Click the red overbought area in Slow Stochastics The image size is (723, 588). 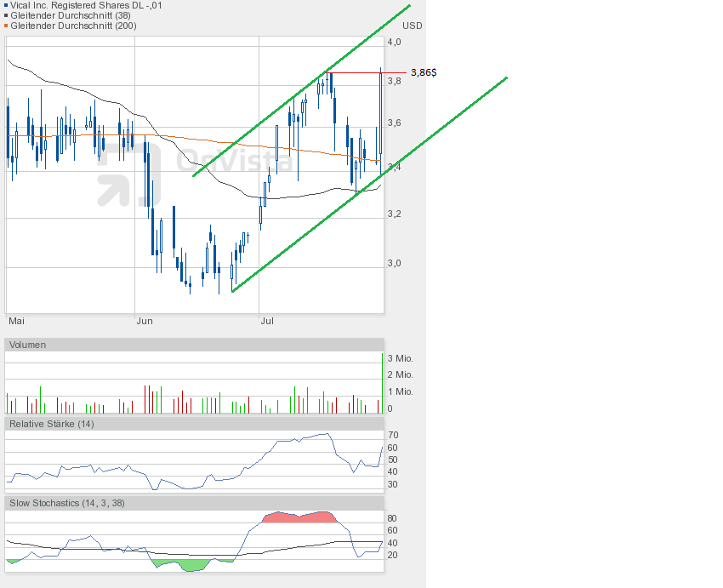299,517
